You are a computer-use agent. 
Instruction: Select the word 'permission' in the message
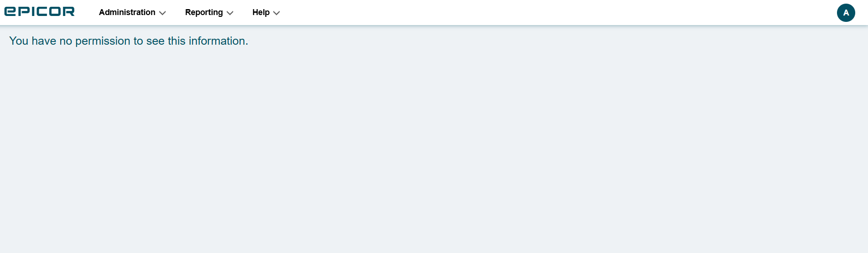point(103,41)
